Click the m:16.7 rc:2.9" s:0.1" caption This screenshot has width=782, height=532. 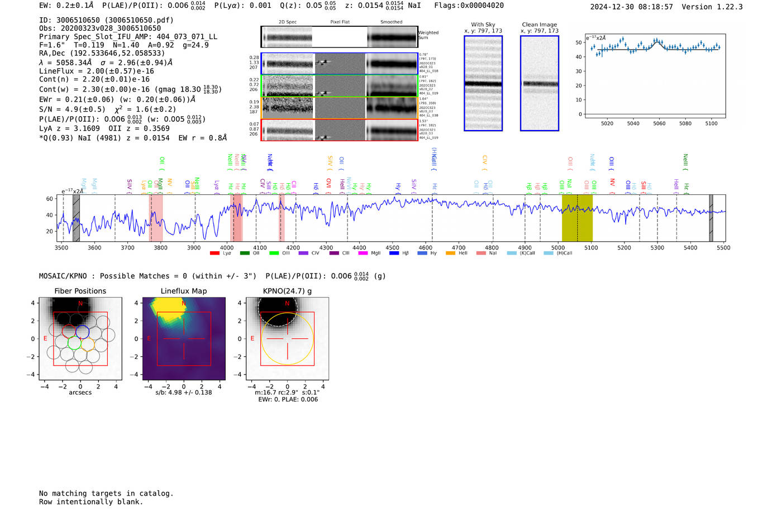click(287, 392)
